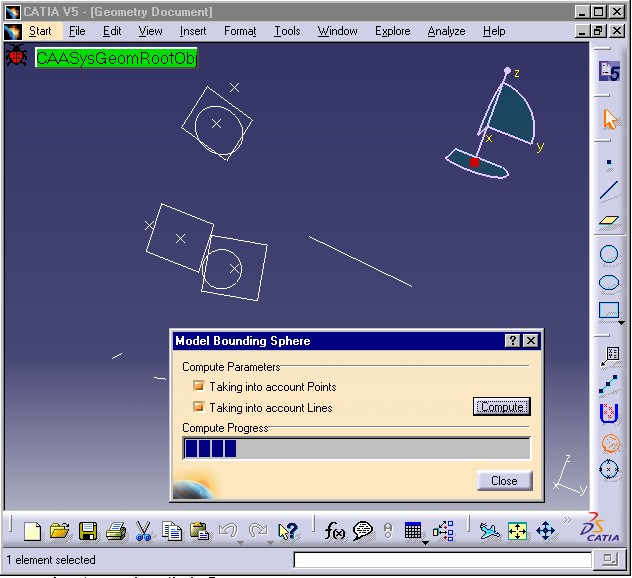This screenshot has height=578, width=632.
Task: Select the Line creation tool
Action: click(609, 191)
